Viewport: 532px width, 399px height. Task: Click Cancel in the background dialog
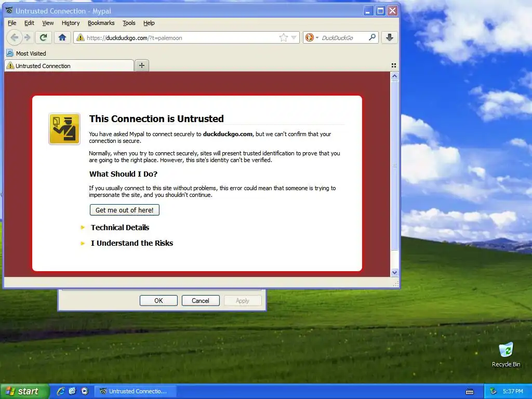[201, 301]
